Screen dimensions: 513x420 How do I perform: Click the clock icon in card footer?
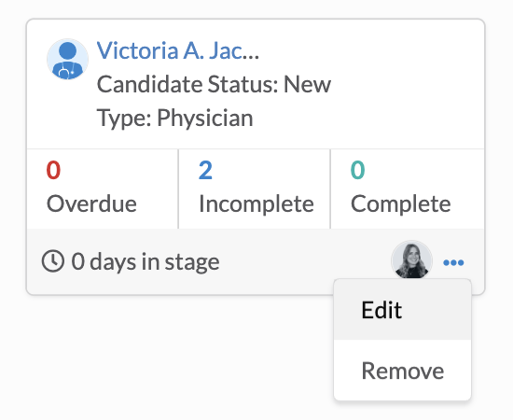pos(52,261)
